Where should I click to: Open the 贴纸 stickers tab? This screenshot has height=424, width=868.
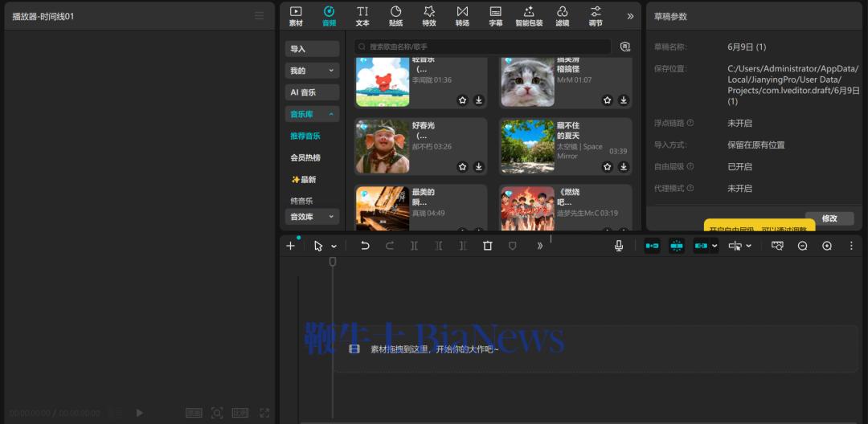click(x=395, y=16)
